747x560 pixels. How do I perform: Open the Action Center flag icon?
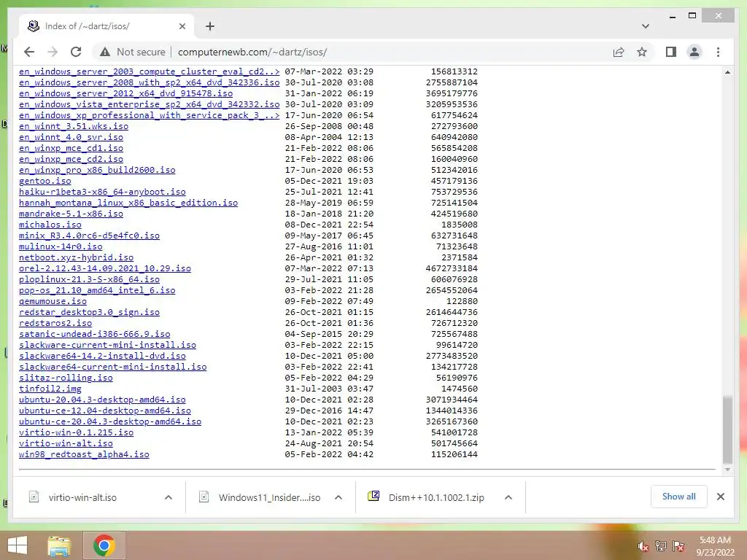click(678, 546)
